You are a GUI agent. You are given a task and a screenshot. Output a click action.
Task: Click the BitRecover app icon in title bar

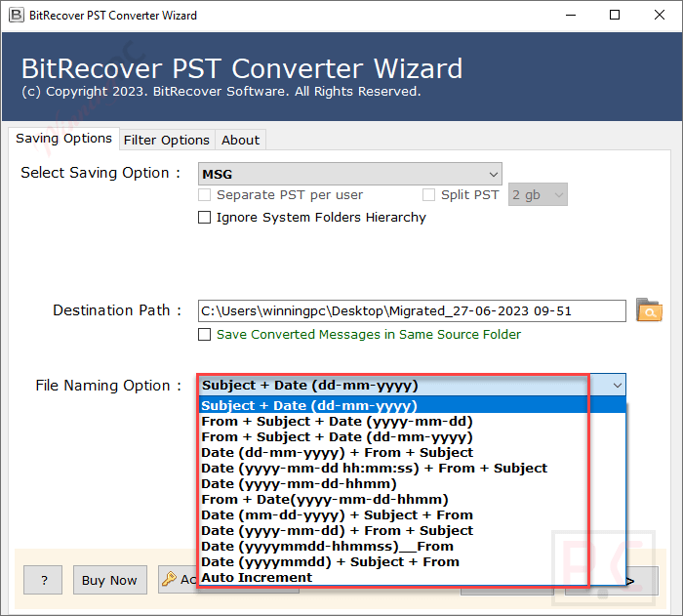click(17, 15)
